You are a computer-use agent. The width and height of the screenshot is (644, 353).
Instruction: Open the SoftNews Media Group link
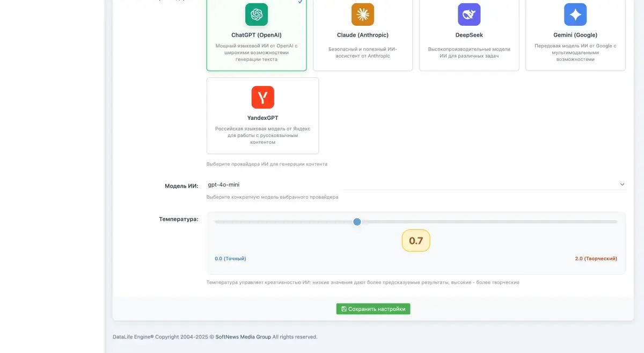243,337
